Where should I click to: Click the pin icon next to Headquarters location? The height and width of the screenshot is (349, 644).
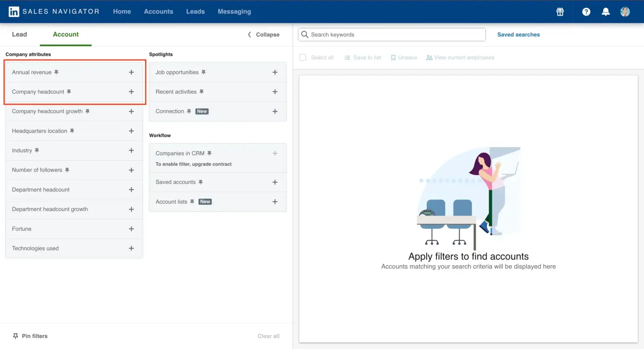tap(72, 131)
